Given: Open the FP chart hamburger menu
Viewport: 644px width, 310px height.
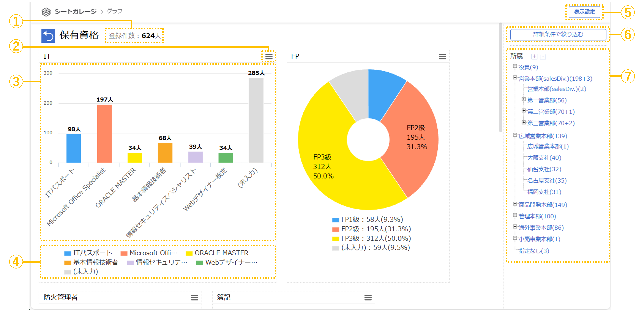Looking at the screenshot, I should pos(442,57).
